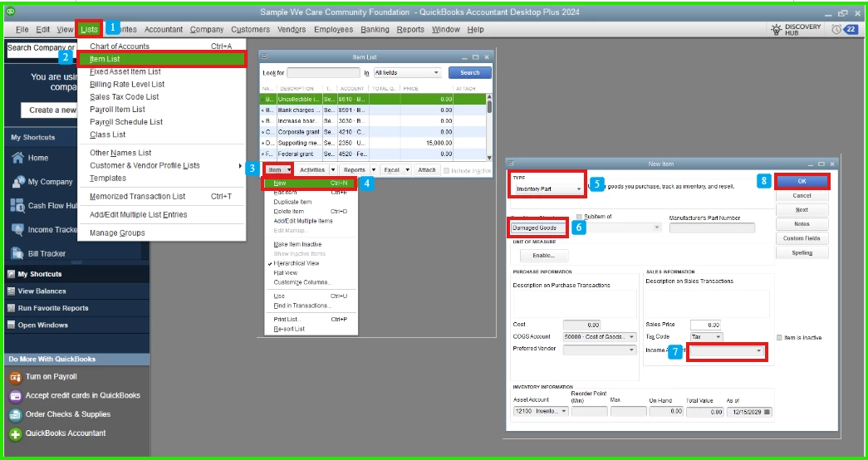Click the Next button in New Item

coord(802,210)
